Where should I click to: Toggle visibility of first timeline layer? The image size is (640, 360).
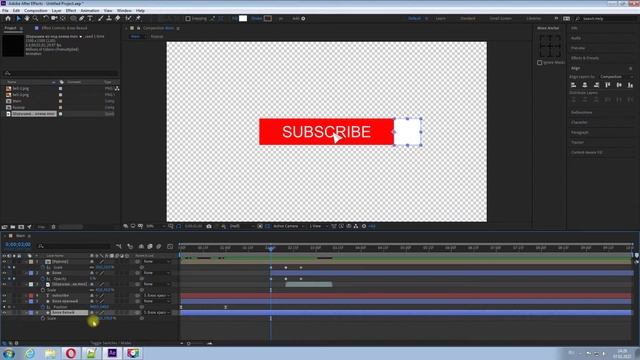[4, 262]
